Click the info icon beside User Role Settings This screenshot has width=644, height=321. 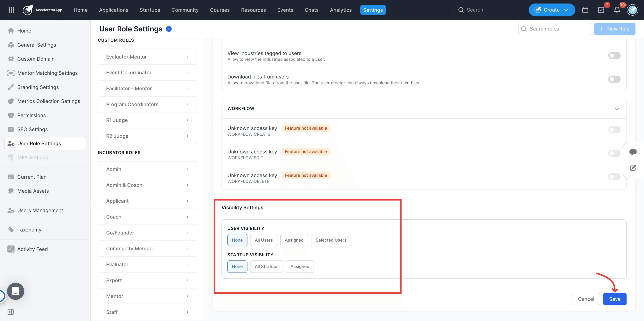tap(169, 29)
